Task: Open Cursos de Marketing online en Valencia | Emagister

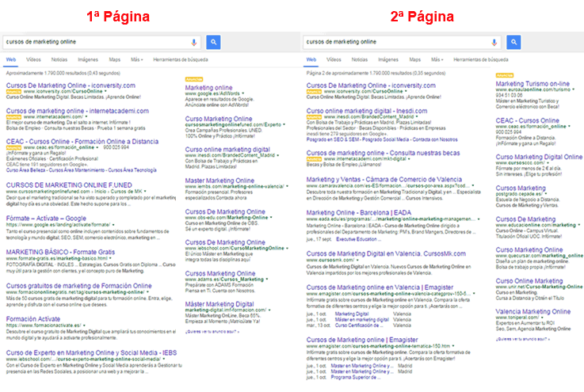Action: (x=380, y=287)
